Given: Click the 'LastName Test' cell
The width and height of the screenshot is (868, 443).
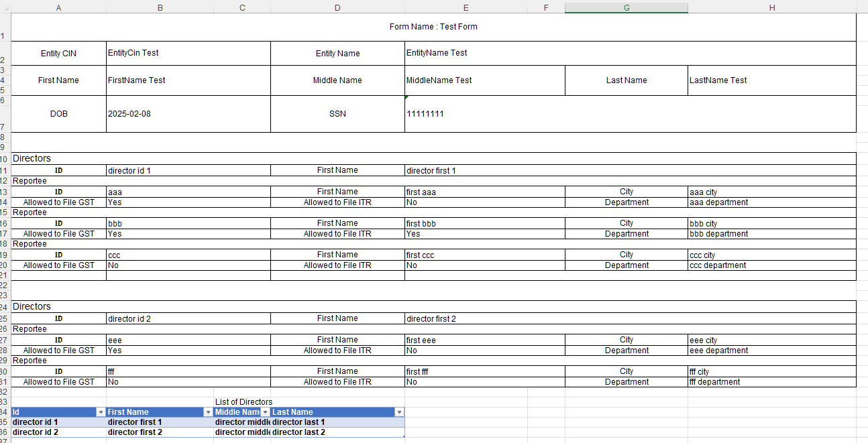Looking at the screenshot, I should point(771,80).
